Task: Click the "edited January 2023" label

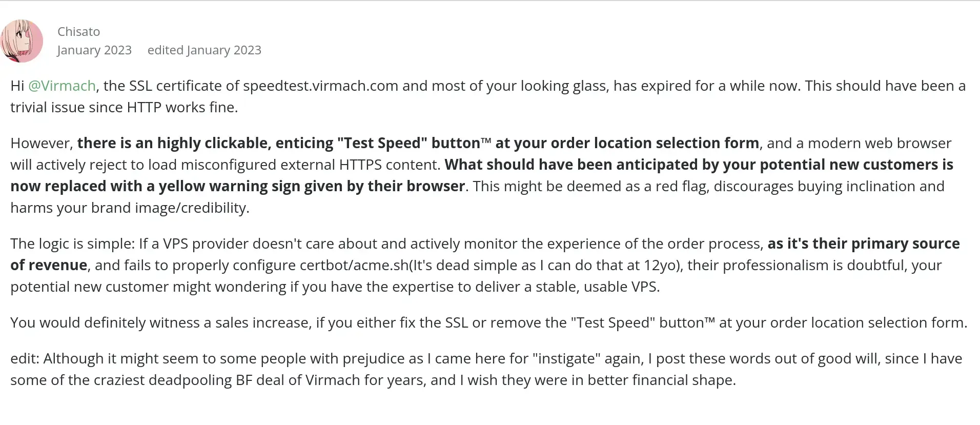Action: coord(204,50)
